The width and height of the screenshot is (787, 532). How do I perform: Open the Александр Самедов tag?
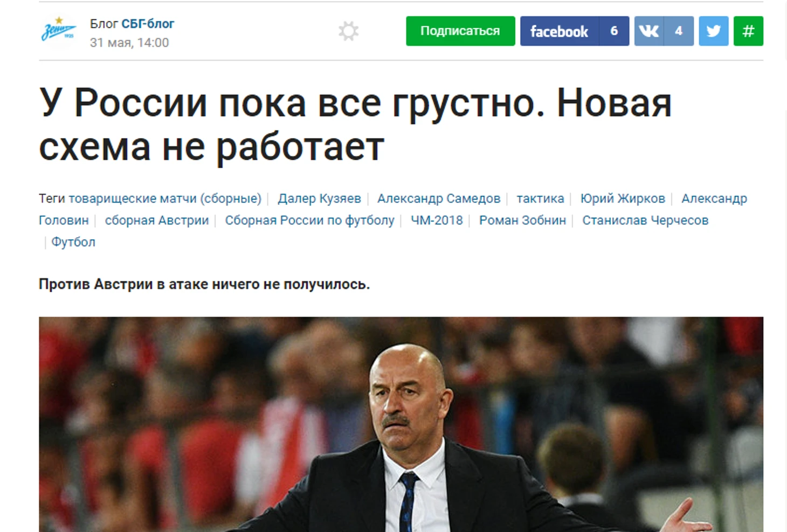coord(439,199)
